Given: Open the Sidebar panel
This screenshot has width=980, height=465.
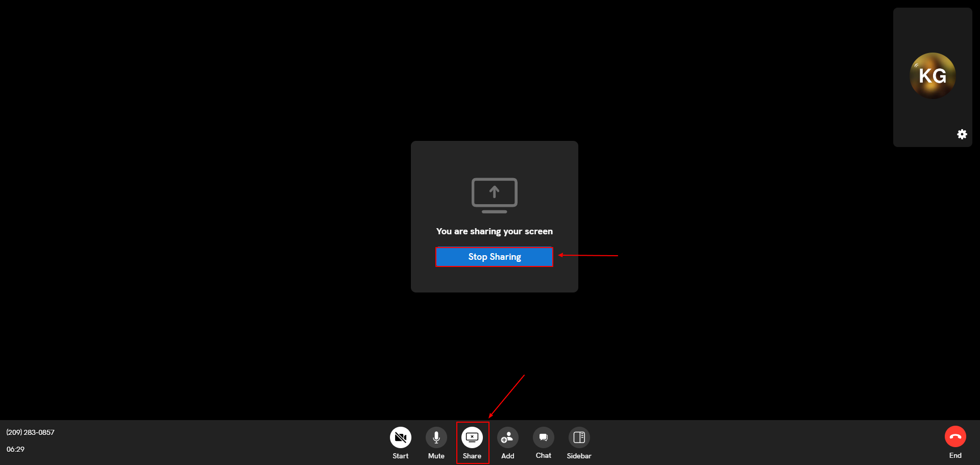Looking at the screenshot, I should pos(579,437).
